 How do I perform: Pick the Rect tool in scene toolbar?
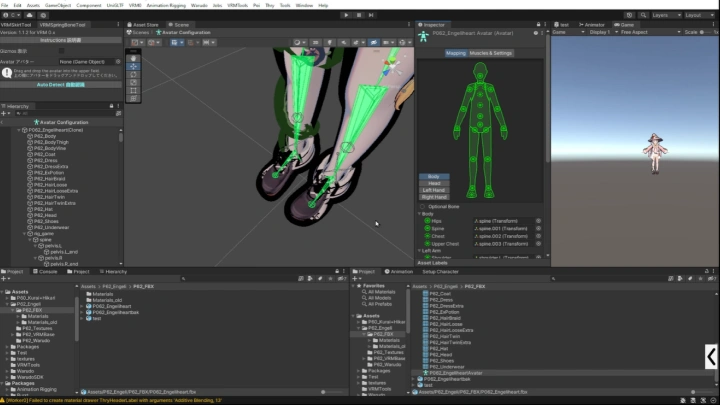coord(134,90)
